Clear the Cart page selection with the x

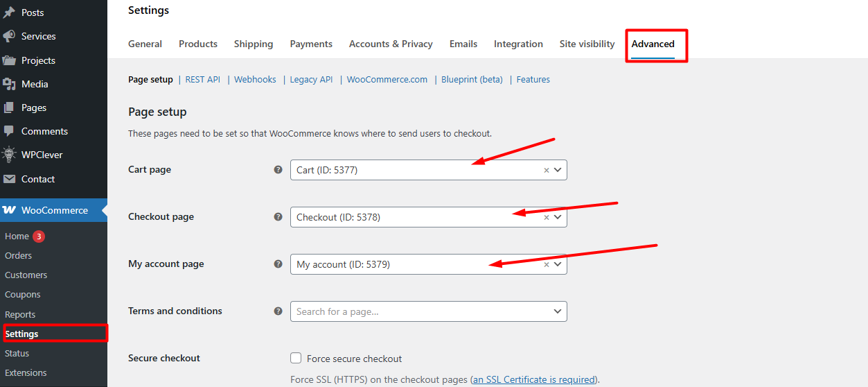point(546,170)
